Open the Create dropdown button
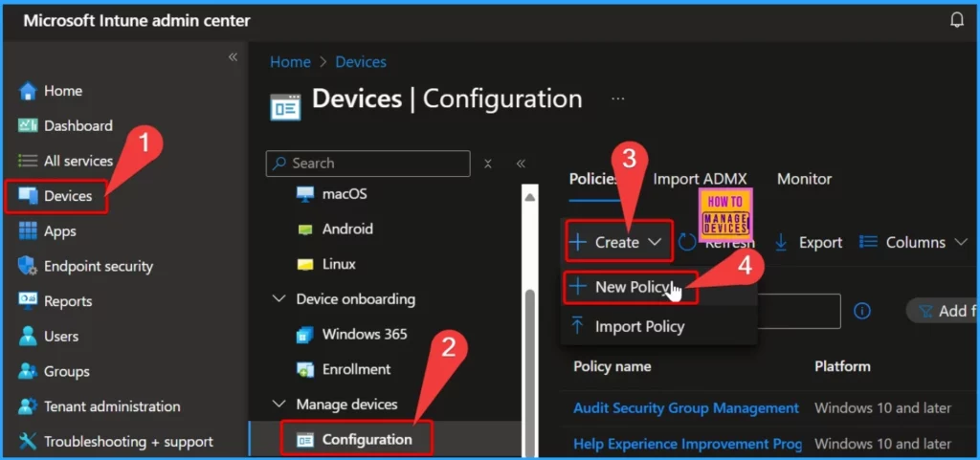 coord(619,242)
